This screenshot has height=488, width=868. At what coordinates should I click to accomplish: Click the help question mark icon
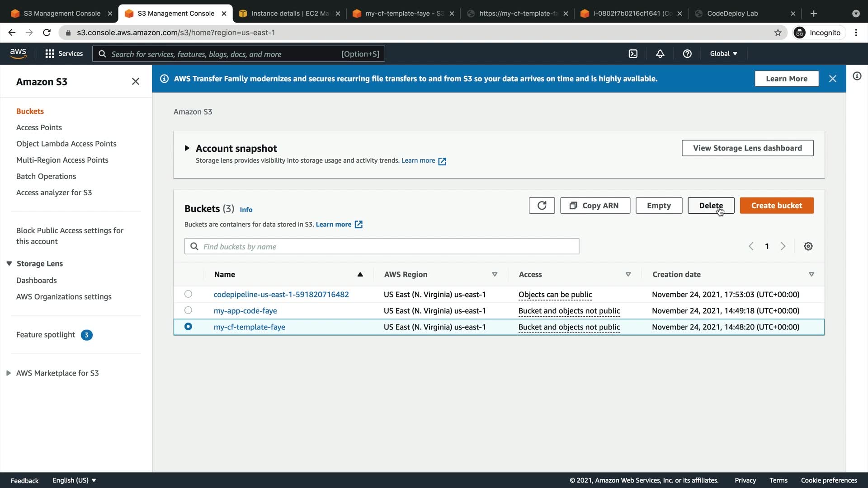pyautogui.click(x=687, y=54)
